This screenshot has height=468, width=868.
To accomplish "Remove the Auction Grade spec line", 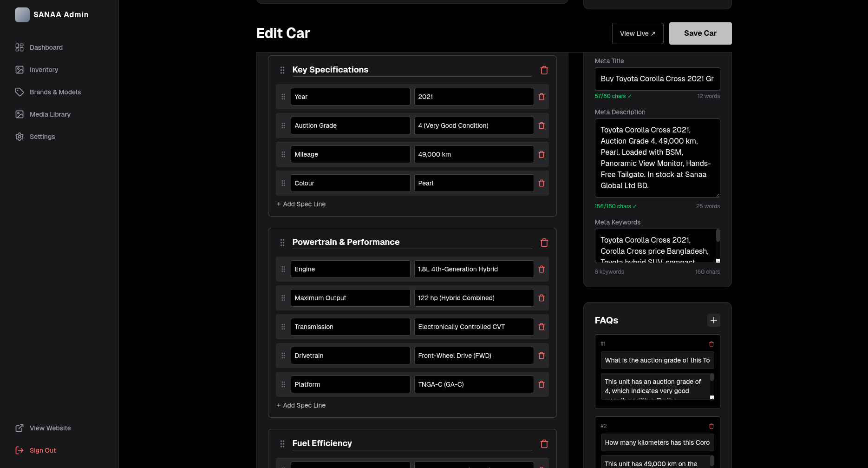I will (541, 125).
